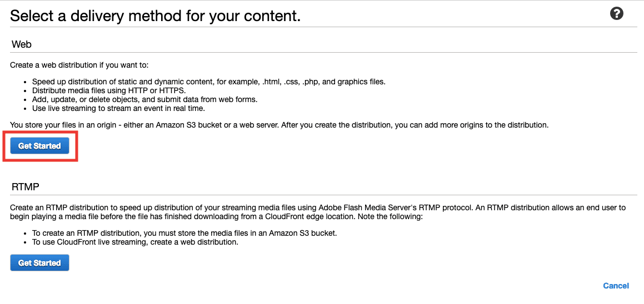Screen dimensions: 644x304
Task: Click the "Distribute media files using HTTP" bullet
Action: pos(108,90)
